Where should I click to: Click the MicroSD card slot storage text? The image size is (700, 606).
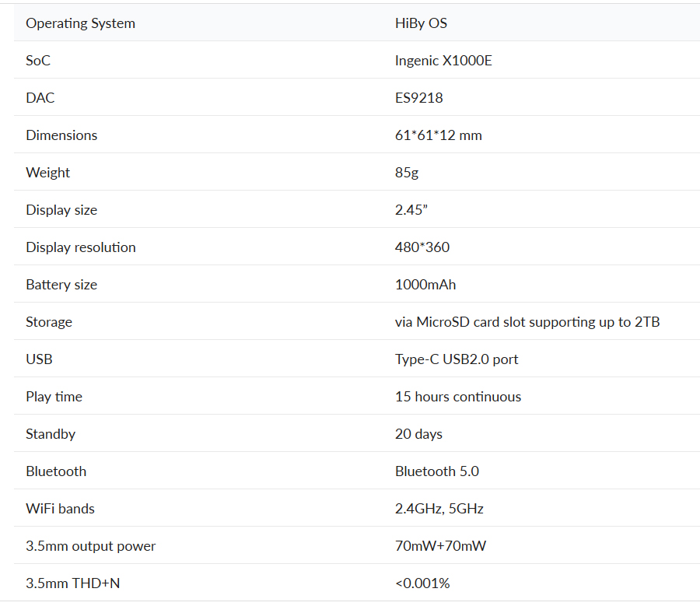tap(527, 322)
